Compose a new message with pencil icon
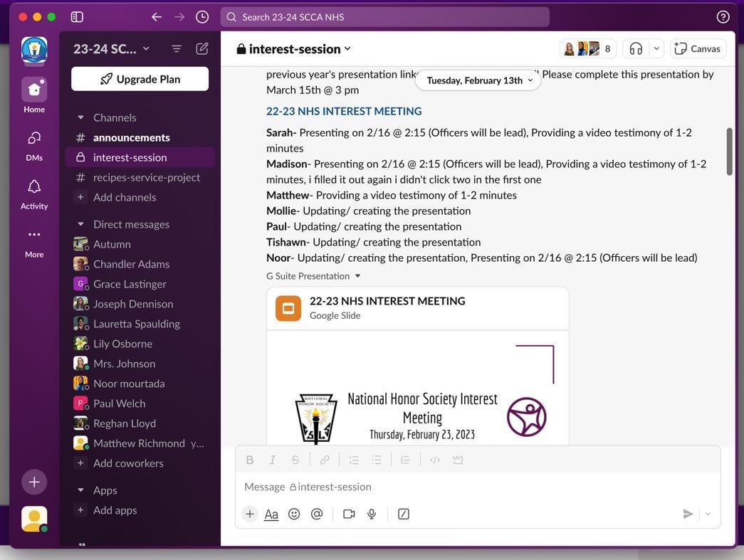Viewport: 744px width, 560px height. tap(202, 49)
